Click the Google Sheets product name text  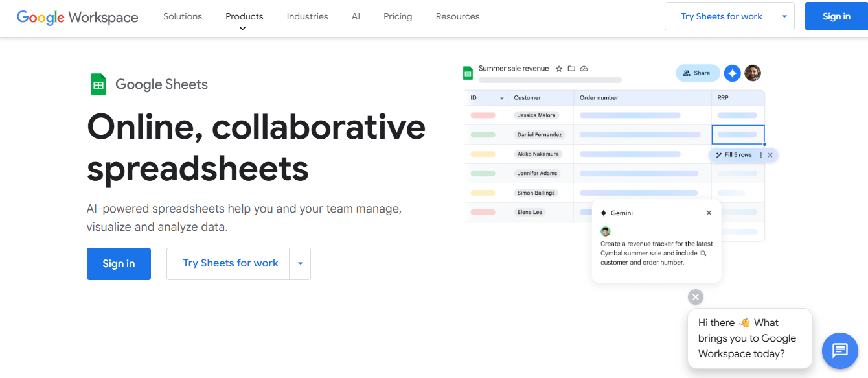(x=161, y=84)
